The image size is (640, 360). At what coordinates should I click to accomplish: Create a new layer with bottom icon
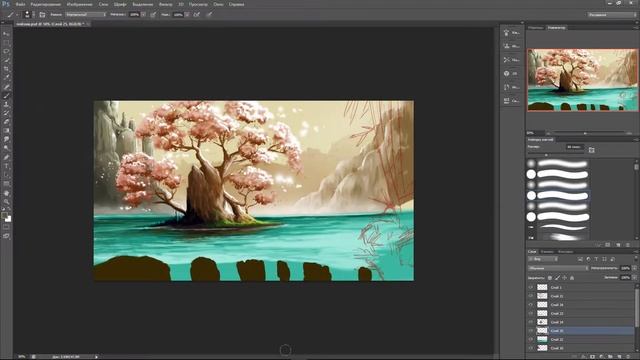[x=620, y=356]
